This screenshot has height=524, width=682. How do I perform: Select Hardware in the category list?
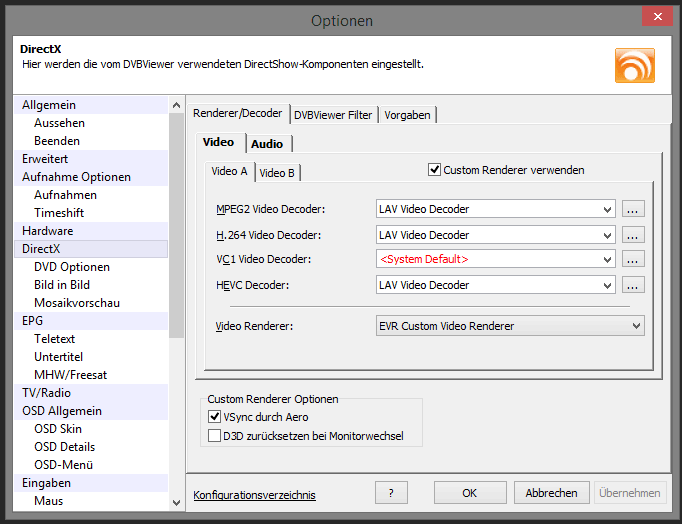click(91, 231)
